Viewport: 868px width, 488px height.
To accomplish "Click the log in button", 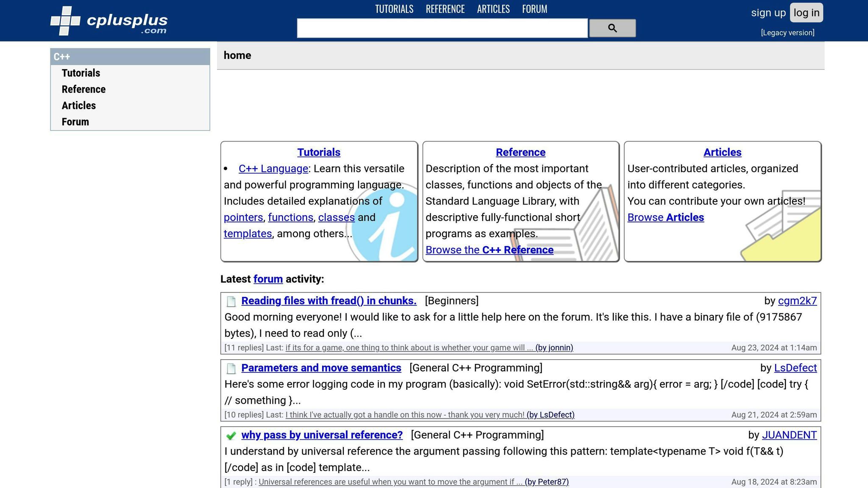I will coord(806,12).
